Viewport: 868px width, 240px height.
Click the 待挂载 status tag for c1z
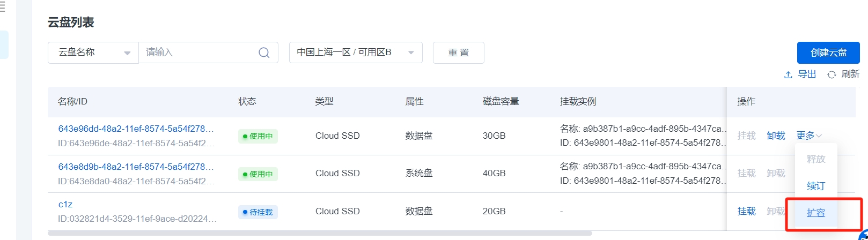pos(258,212)
